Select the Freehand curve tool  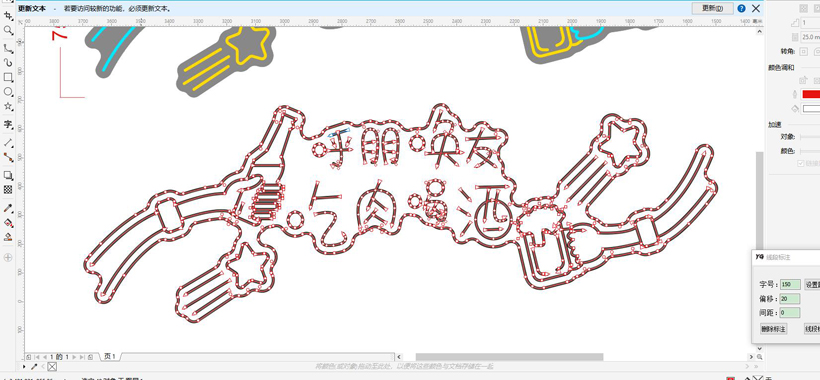tap(8, 48)
